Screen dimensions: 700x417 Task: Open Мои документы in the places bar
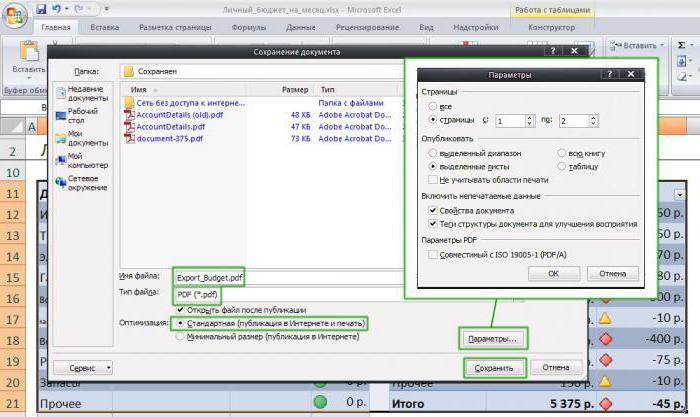coord(83,138)
